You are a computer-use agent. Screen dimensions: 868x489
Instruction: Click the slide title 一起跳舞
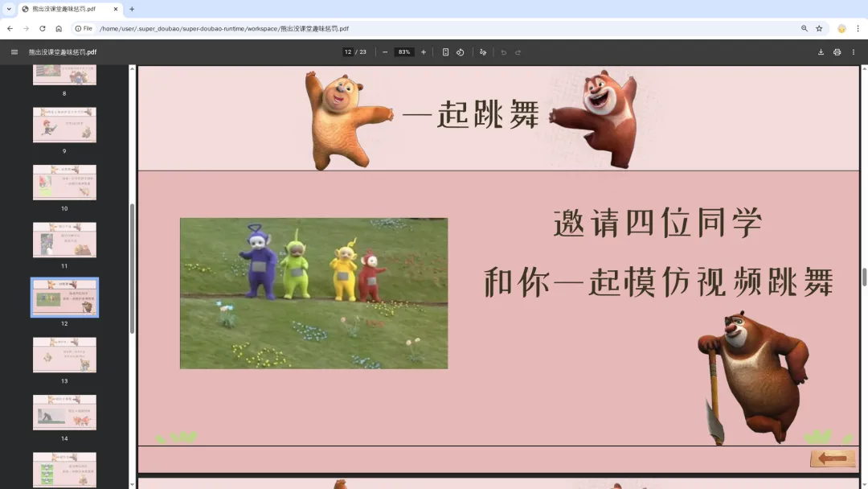click(471, 115)
